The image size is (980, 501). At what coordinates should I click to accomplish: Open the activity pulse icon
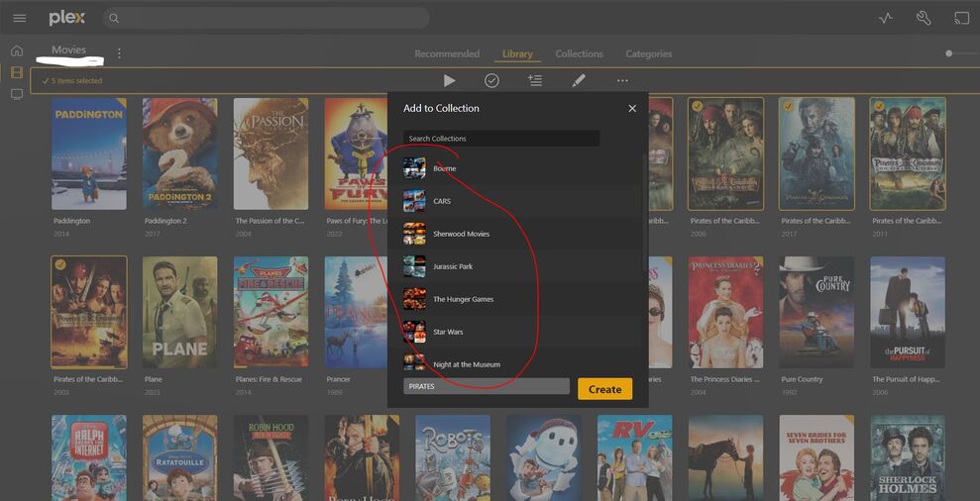click(x=886, y=18)
